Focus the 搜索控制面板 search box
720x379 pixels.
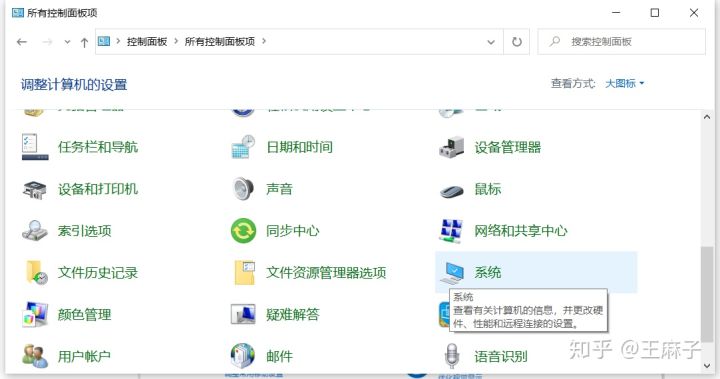[x=622, y=42]
